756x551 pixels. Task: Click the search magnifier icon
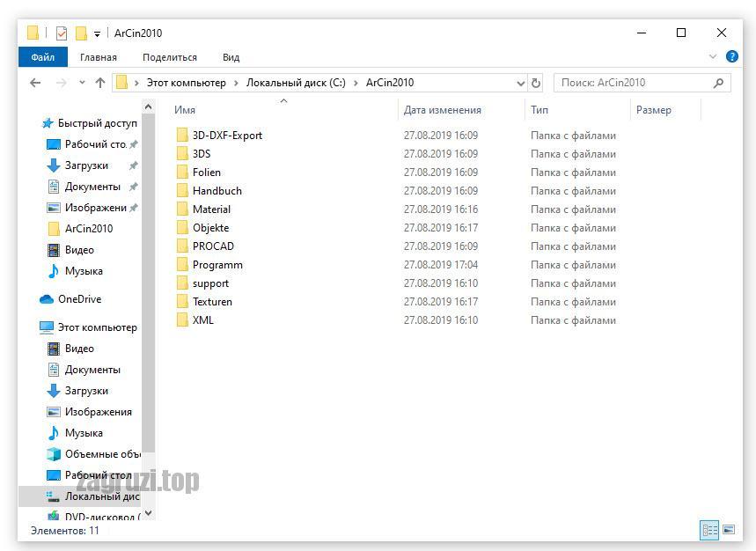[718, 83]
